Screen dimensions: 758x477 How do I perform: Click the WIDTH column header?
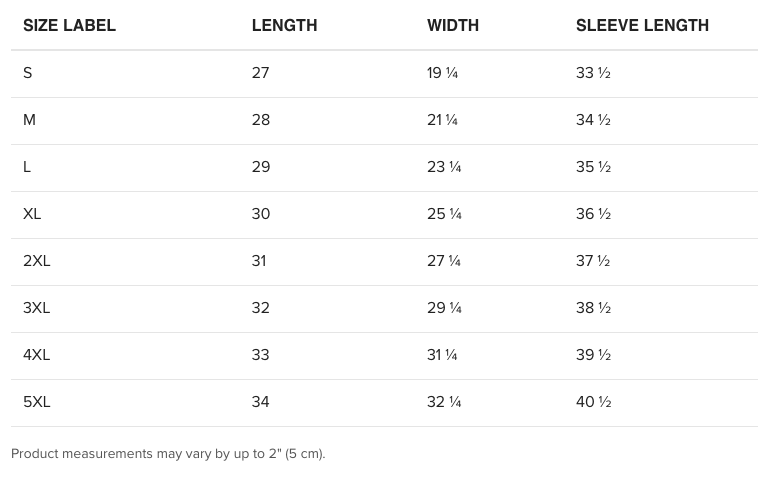tap(453, 25)
